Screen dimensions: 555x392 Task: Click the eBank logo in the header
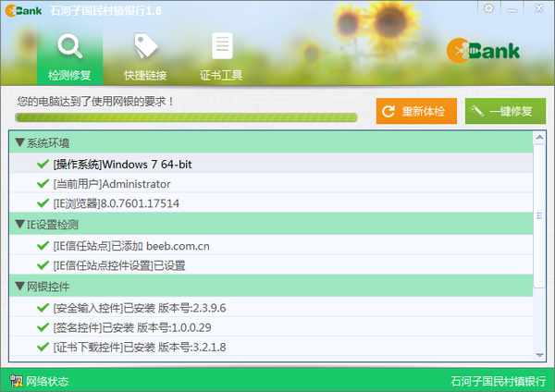coord(483,51)
